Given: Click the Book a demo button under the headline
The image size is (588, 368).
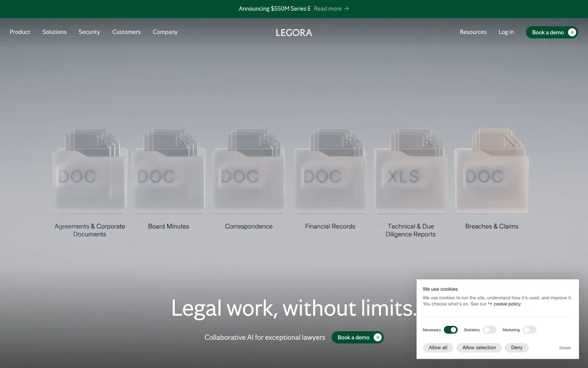Looking at the screenshot, I should [358, 338].
